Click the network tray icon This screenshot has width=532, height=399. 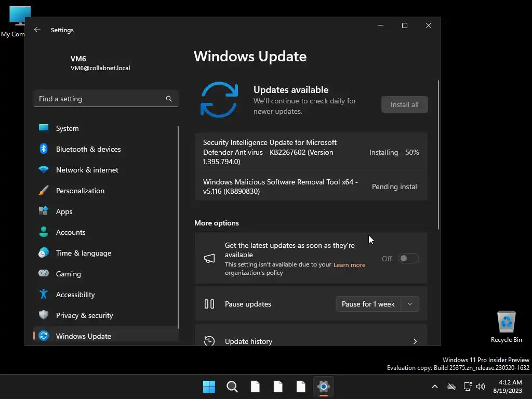pyautogui.click(x=468, y=387)
